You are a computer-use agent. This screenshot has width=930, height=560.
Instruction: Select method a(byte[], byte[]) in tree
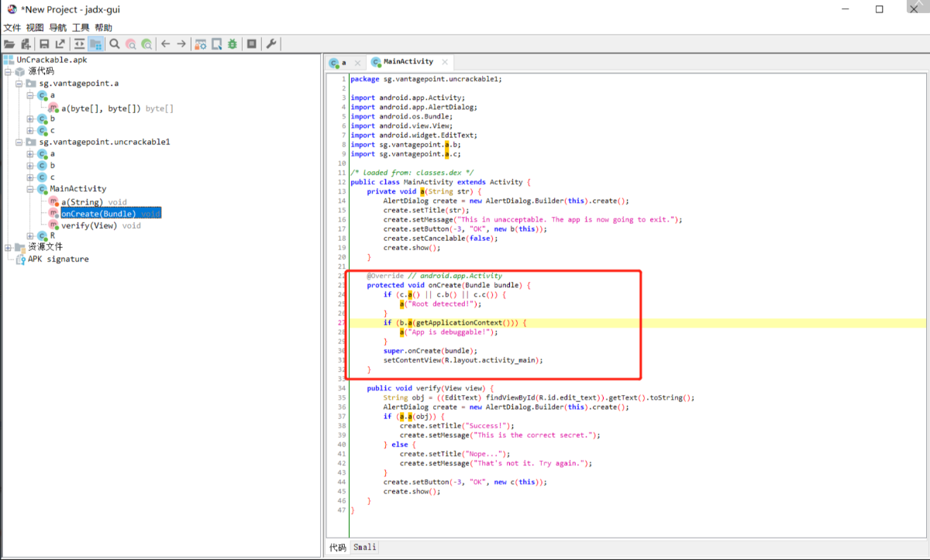click(x=117, y=108)
